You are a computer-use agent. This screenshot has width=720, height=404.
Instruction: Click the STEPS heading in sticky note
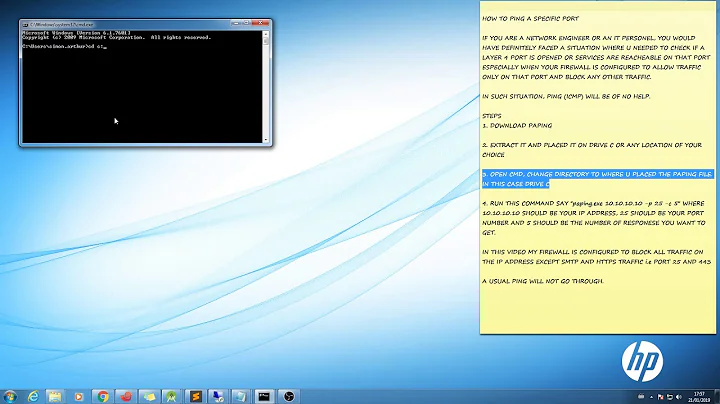[492, 116]
